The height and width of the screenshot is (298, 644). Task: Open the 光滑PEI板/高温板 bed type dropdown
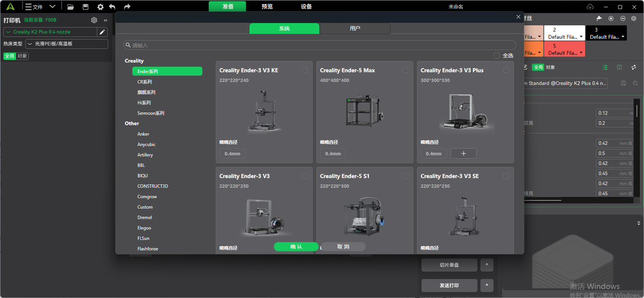(67, 44)
